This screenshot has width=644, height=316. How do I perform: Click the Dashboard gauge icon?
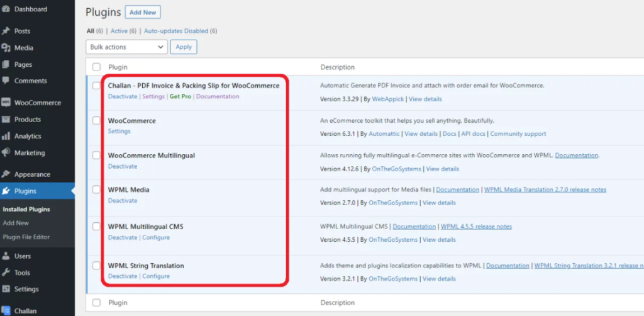pyautogui.click(x=6, y=9)
